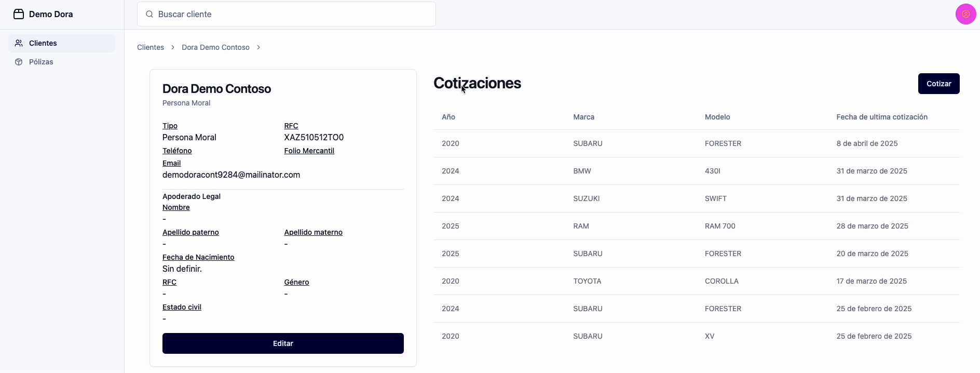Open Dora Demo Contoso breadcrumb link
Screen dimensions: 980x373
click(x=215, y=47)
